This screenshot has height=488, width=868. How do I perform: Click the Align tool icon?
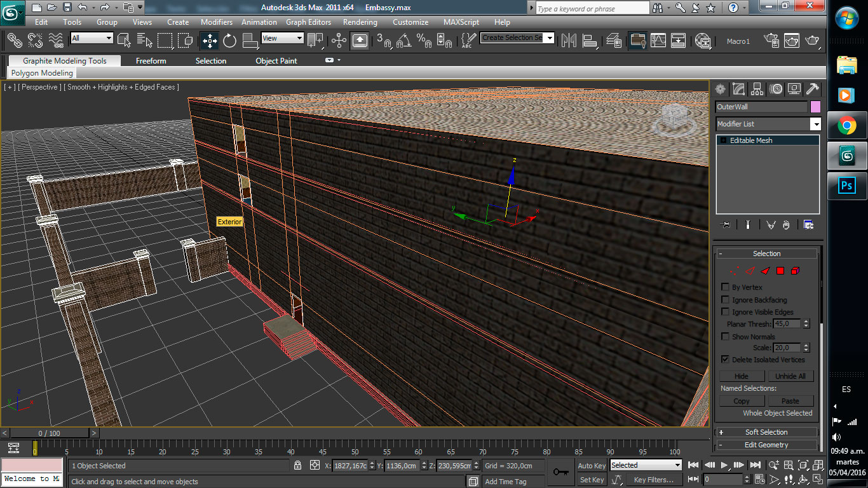point(589,41)
